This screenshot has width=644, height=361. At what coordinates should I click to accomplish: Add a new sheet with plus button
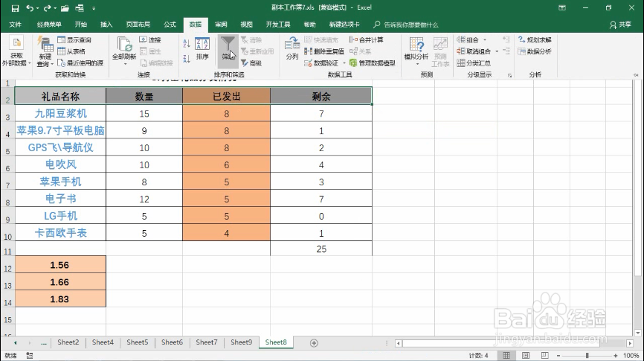[x=314, y=343]
